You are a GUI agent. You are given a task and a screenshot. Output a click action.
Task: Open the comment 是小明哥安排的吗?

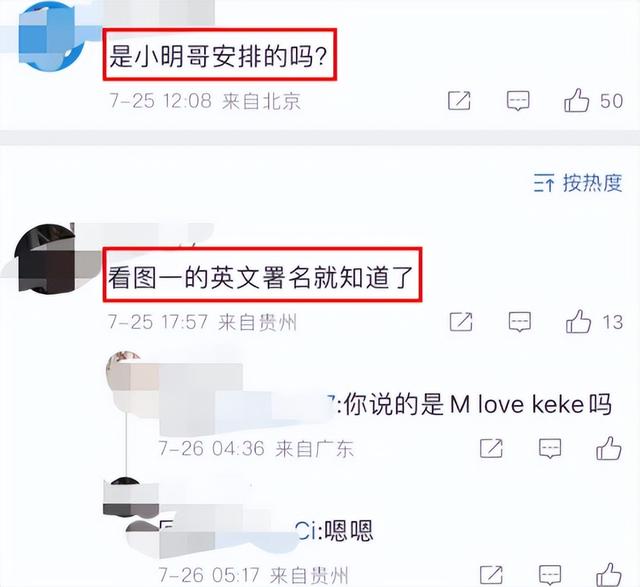(220, 54)
